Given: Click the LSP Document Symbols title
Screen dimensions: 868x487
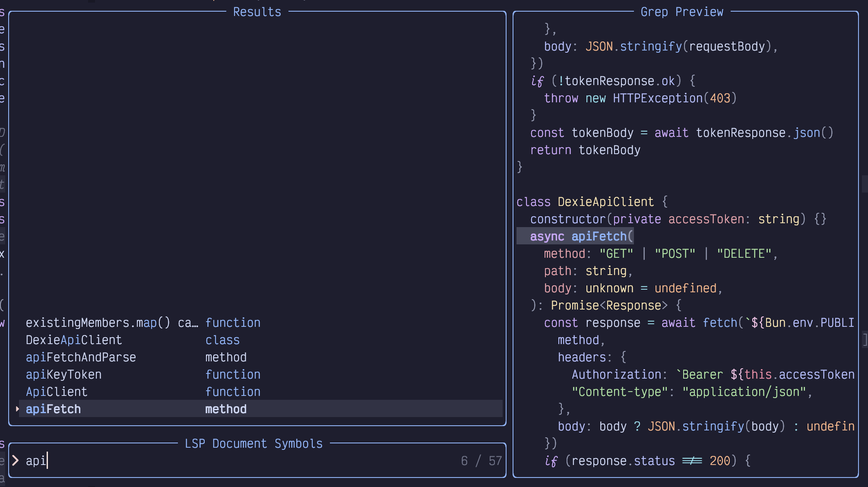Looking at the screenshot, I should [253, 443].
